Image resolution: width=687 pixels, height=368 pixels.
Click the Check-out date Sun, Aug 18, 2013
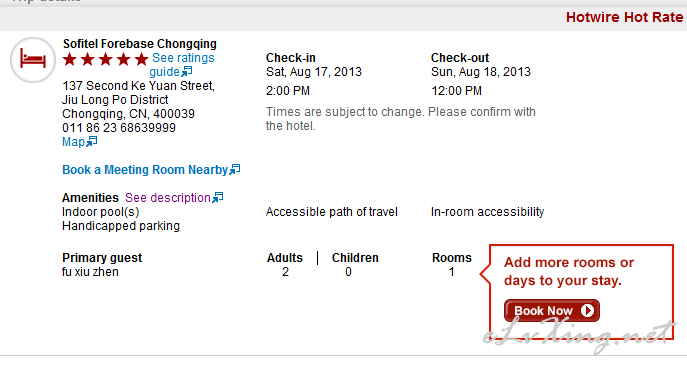(481, 72)
